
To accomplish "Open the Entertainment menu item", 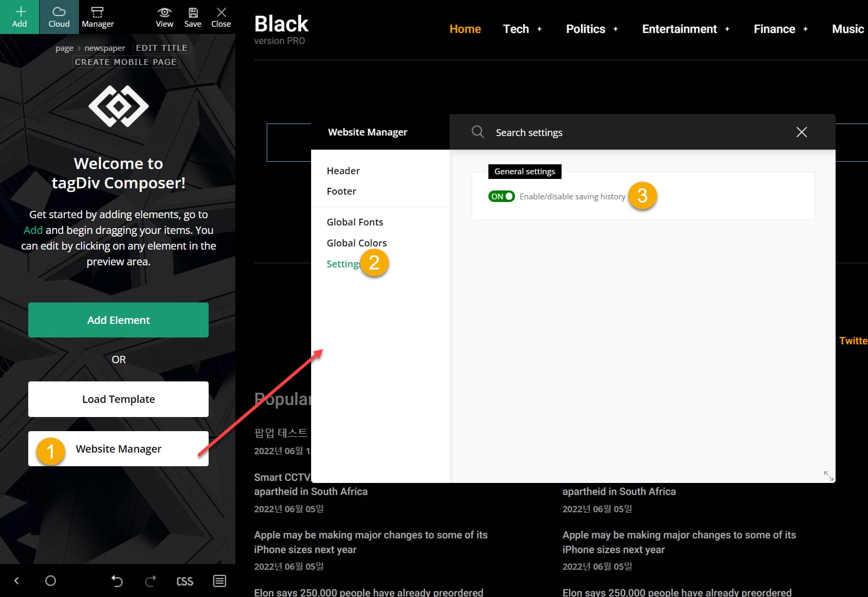I will [679, 29].
